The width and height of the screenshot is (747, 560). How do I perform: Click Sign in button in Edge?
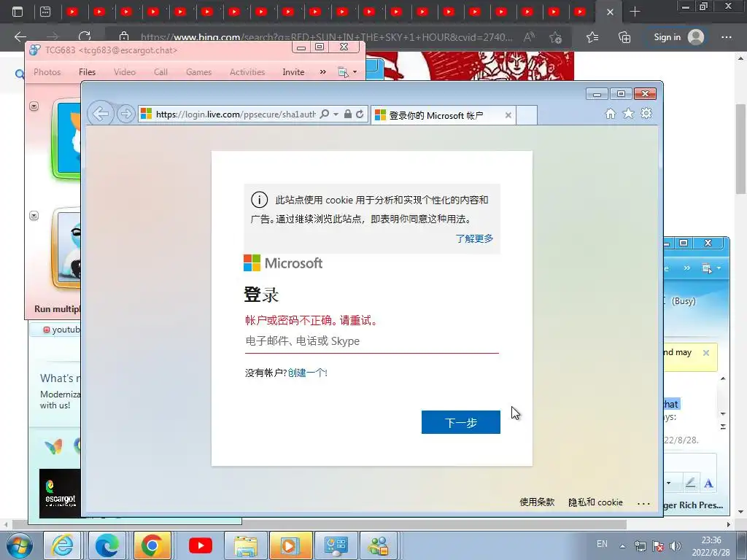tap(679, 36)
